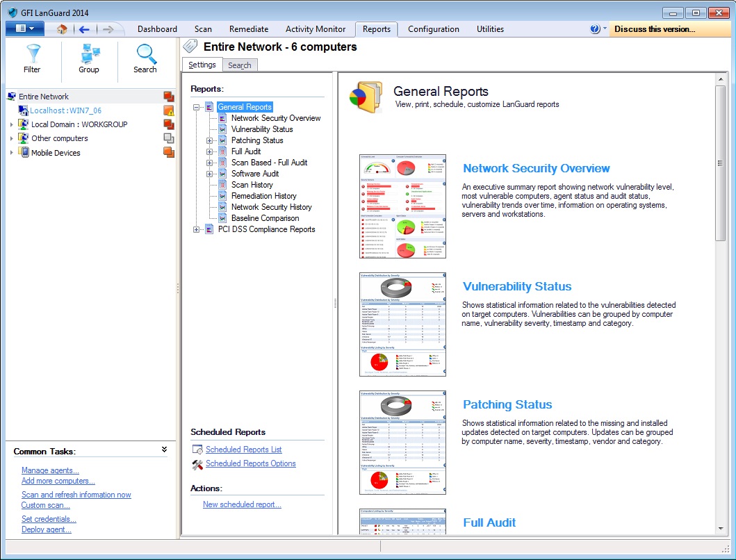Open the Configuration tab
736x560 pixels.
(x=434, y=29)
